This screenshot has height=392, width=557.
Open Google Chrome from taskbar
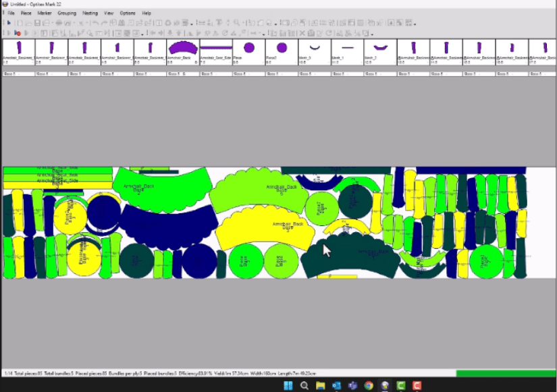click(369, 385)
